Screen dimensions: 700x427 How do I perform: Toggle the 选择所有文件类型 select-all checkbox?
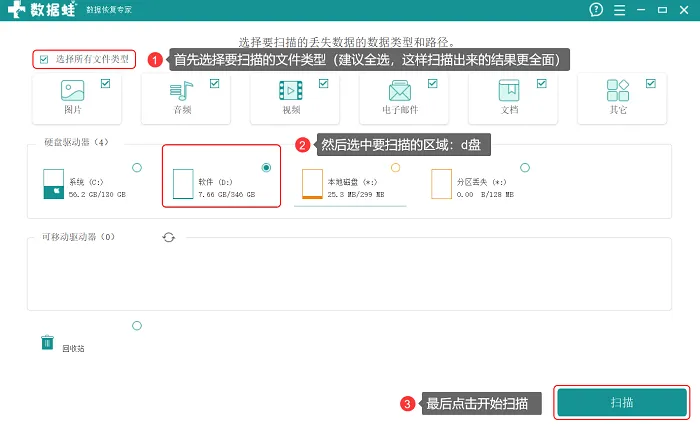tap(44, 60)
